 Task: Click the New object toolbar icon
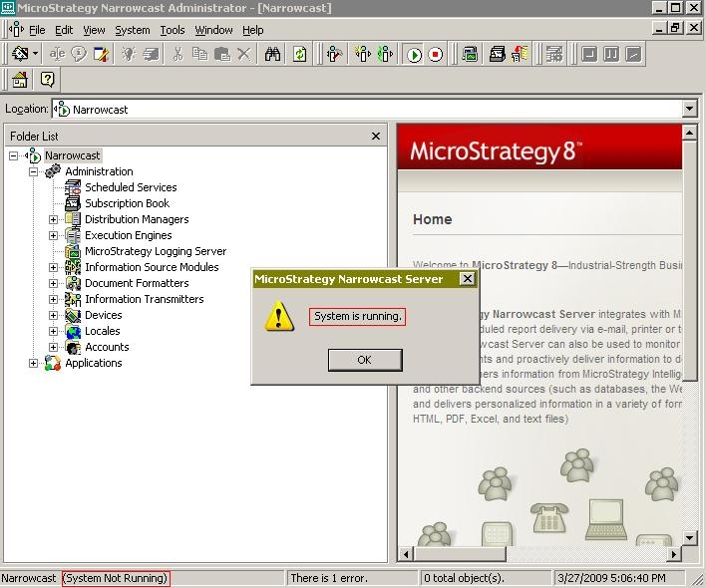20,54
